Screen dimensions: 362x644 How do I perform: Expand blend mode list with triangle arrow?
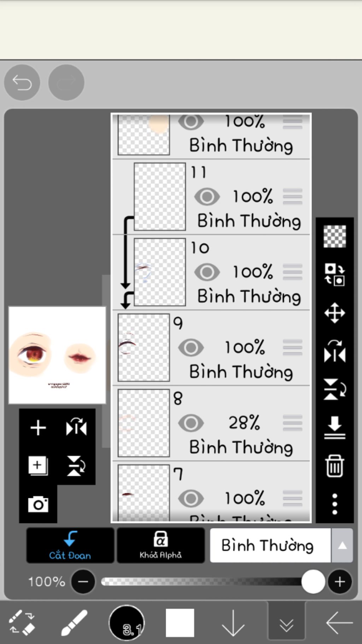pyautogui.click(x=342, y=546)
